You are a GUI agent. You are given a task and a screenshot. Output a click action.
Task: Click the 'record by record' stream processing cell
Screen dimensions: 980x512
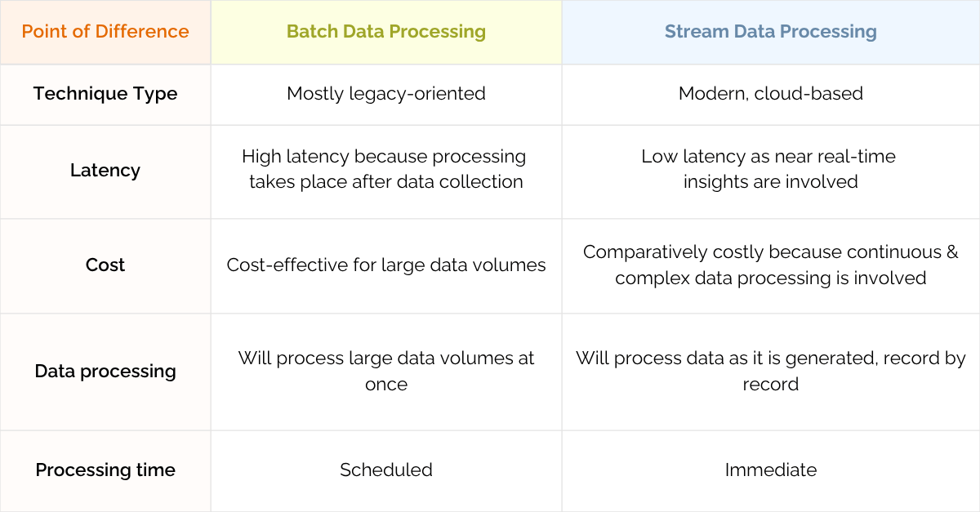pyautogui.click(x=771, y=372)
